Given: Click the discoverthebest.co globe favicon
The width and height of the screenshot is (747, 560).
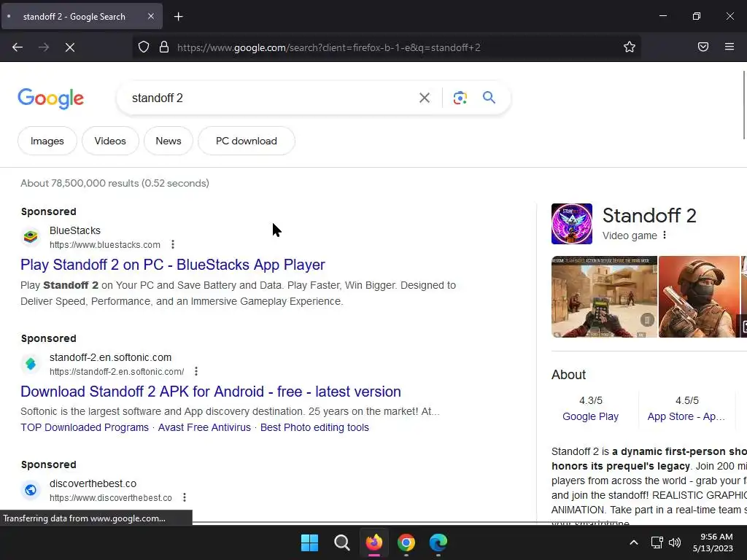Looking at the screenshot, I should point(31,489).
